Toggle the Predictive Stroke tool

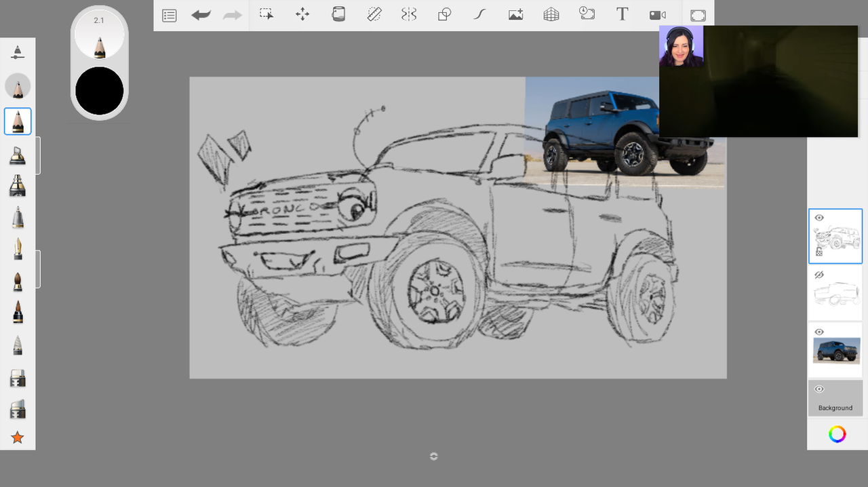click(x=480, y=14)
